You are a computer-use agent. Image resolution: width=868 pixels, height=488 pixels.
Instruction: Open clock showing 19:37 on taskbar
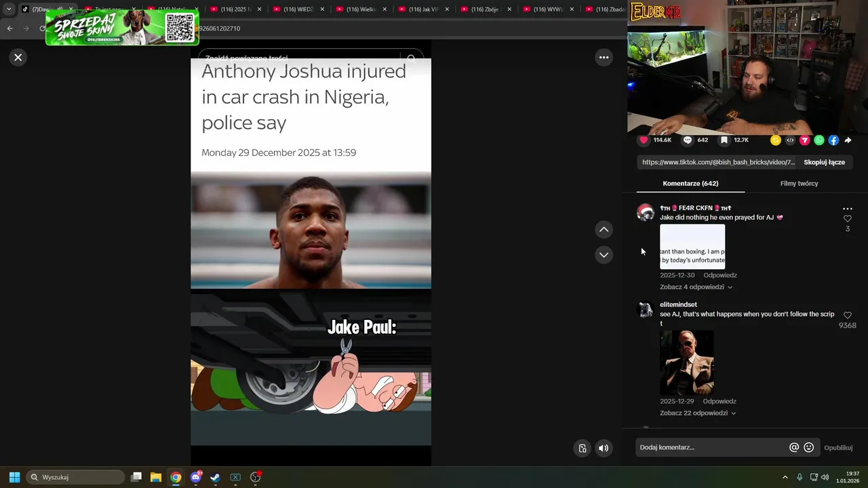point(848,477)
